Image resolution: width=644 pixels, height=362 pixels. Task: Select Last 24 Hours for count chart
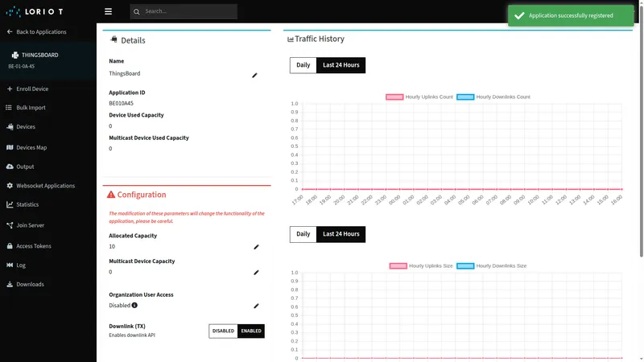pos(341,65)
